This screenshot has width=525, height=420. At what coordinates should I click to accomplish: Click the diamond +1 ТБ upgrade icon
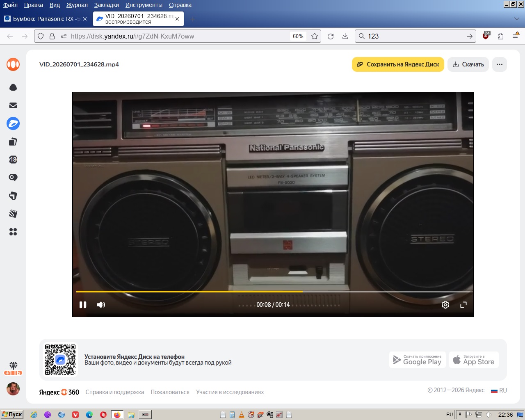[x=13, y=368]
